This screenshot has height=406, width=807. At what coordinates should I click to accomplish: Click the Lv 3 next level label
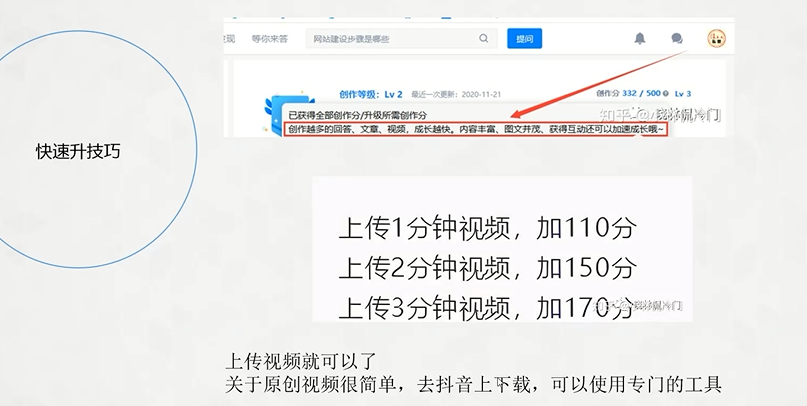point(683,94)
